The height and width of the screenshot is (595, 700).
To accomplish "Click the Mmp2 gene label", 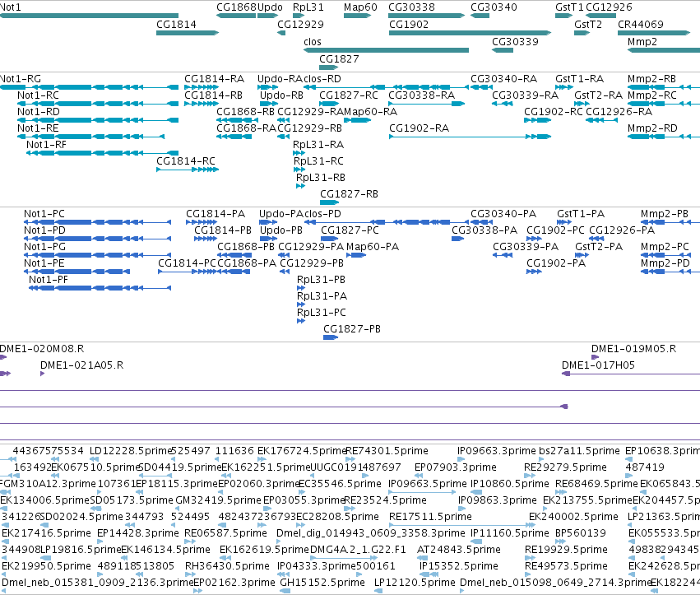I will click(x=642, y=43).
